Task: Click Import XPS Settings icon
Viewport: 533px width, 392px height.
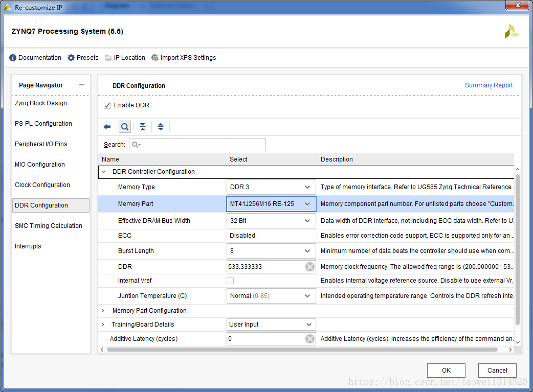Action: pos(154,58)
